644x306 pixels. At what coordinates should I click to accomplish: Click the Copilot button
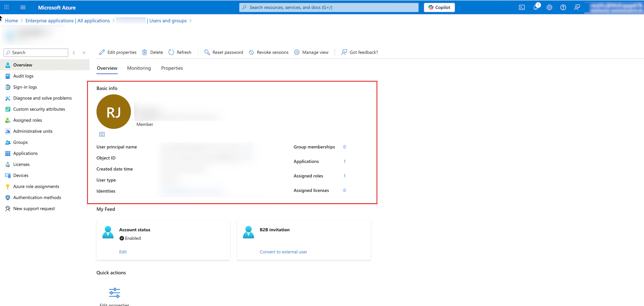coord(439,7)
